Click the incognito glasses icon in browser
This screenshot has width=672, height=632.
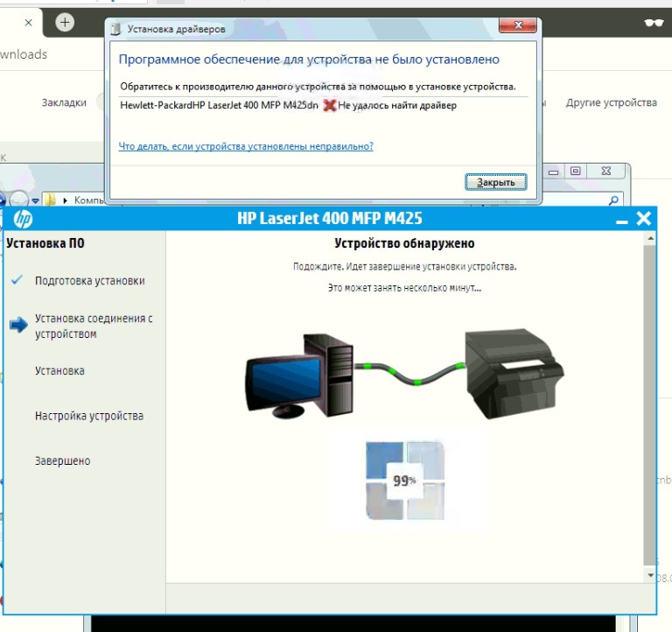coord(654,23)
